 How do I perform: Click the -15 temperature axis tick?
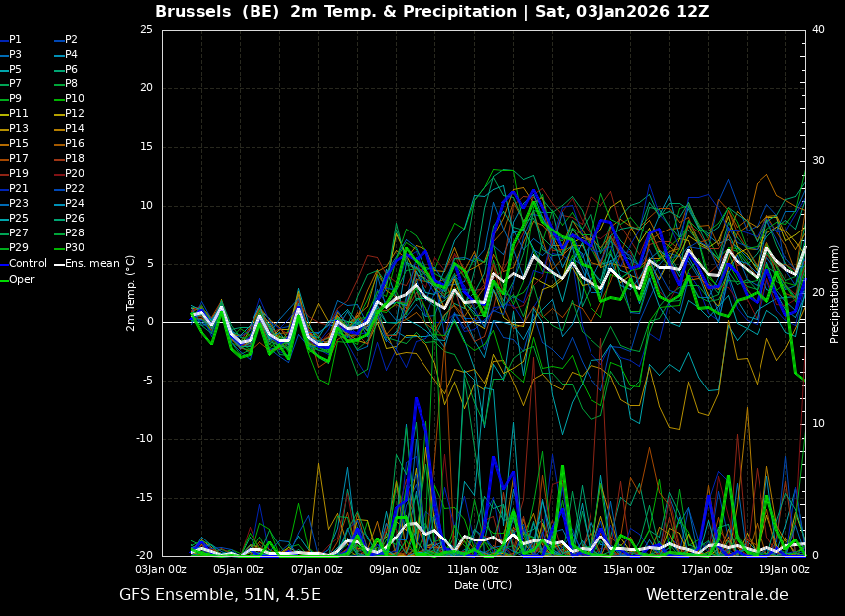(145, 498)
